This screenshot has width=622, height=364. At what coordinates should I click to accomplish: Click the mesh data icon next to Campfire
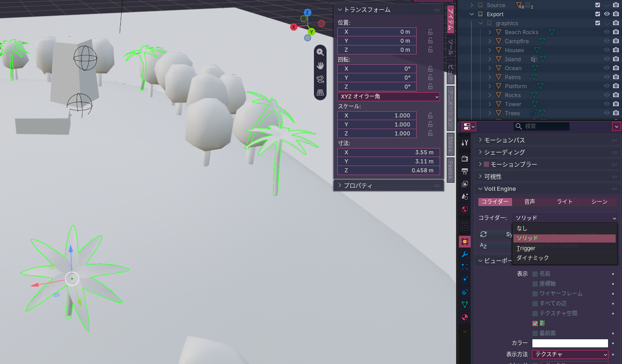click(x=542, y=41)
